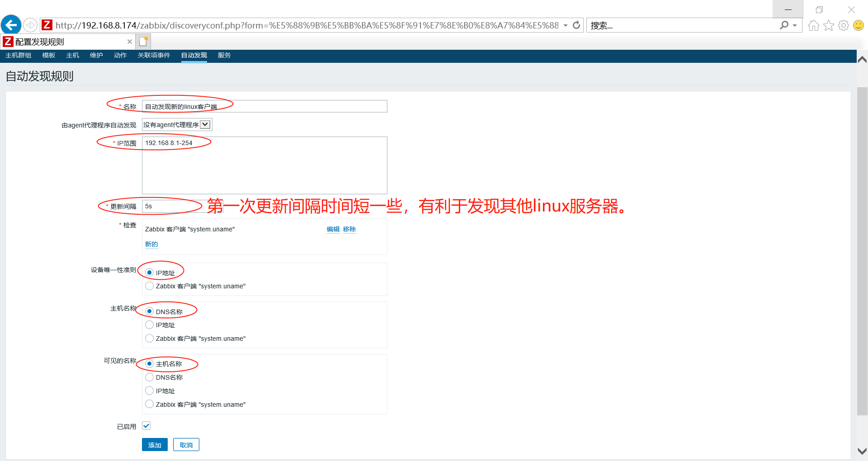Select IP地址 under 设备唯一性准则
This screenshot has height=461, width=868.
[150, 273]
